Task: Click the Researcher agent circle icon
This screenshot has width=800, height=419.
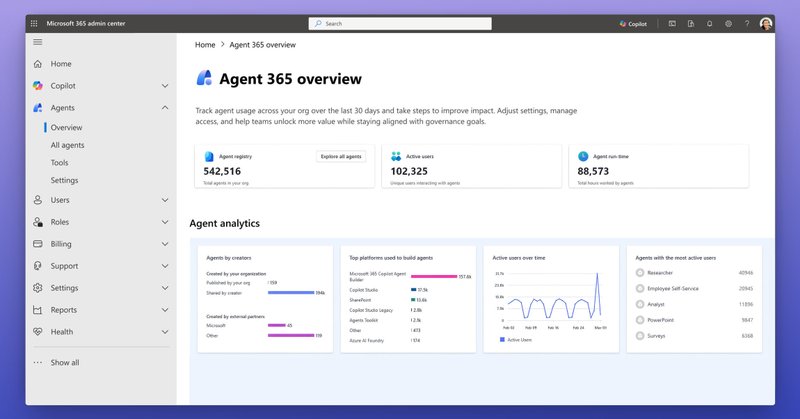Action: coord(640,273)
